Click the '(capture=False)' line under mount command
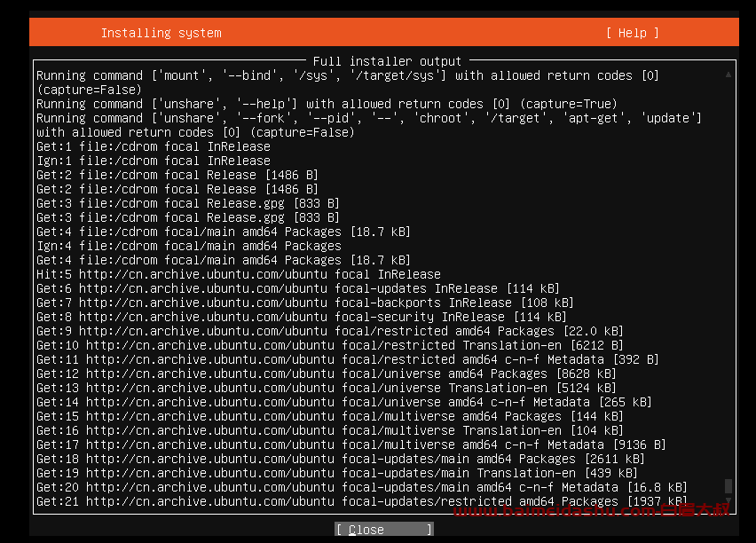756x543 pixels. tap(90, 90)
